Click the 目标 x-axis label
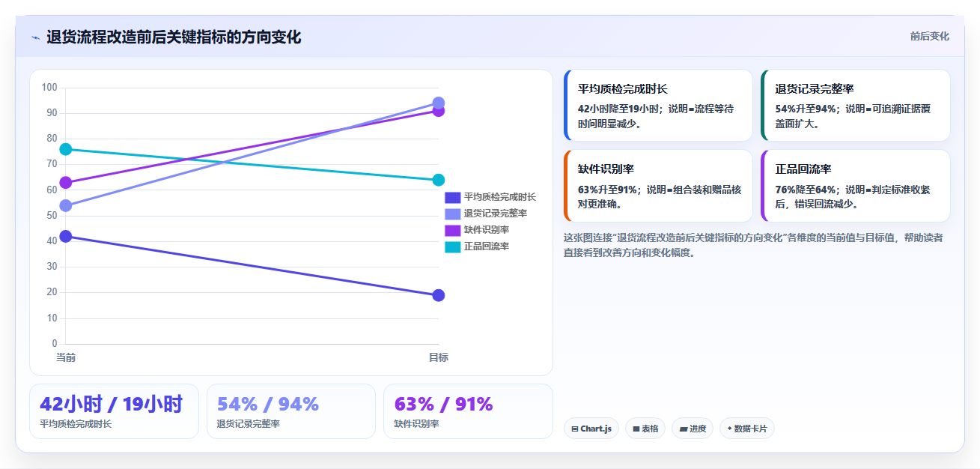The height and width of the screenshot is (469, 980). [439, 357]
